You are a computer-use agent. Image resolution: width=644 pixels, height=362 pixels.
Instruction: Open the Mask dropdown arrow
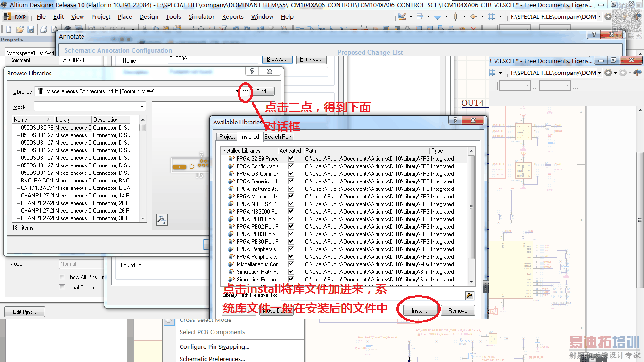(142, 107)
